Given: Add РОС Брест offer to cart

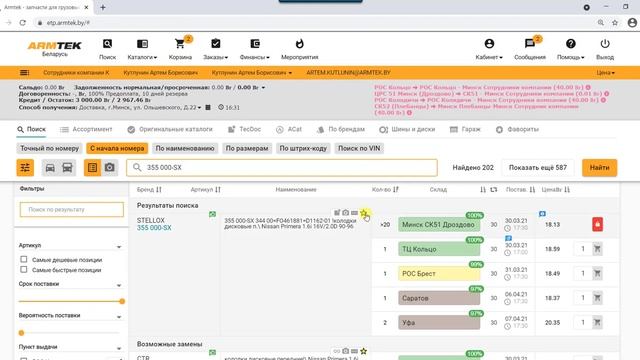Looking at the screenshot, I should [x=597, y=273].
